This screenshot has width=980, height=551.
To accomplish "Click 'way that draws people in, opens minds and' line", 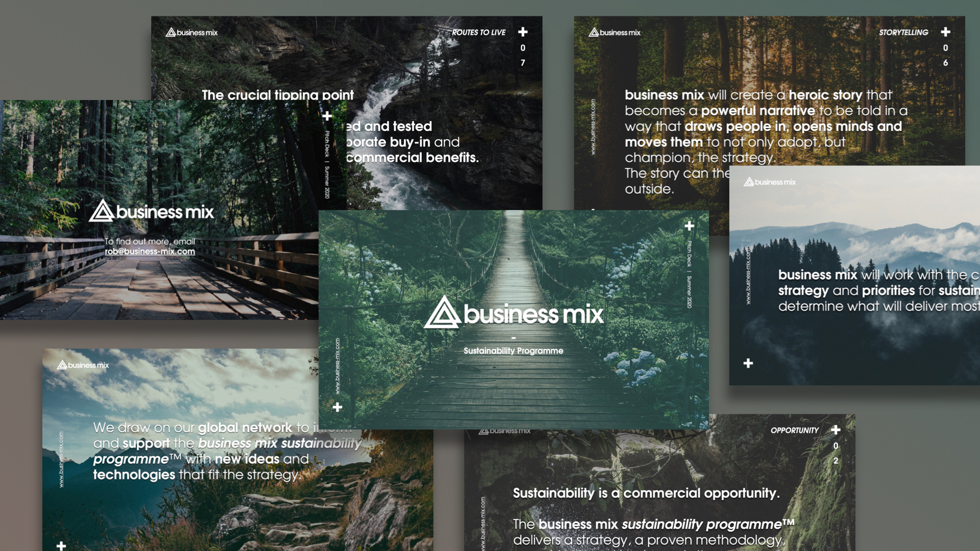I will tap(764, 126).
